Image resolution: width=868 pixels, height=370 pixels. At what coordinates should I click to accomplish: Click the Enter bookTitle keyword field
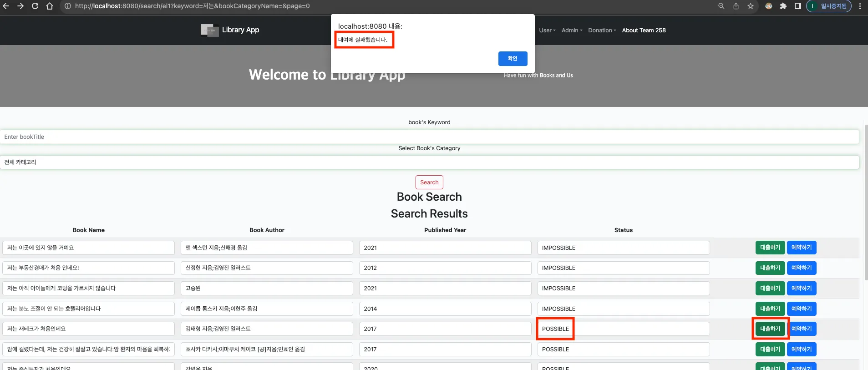point(429,137)
